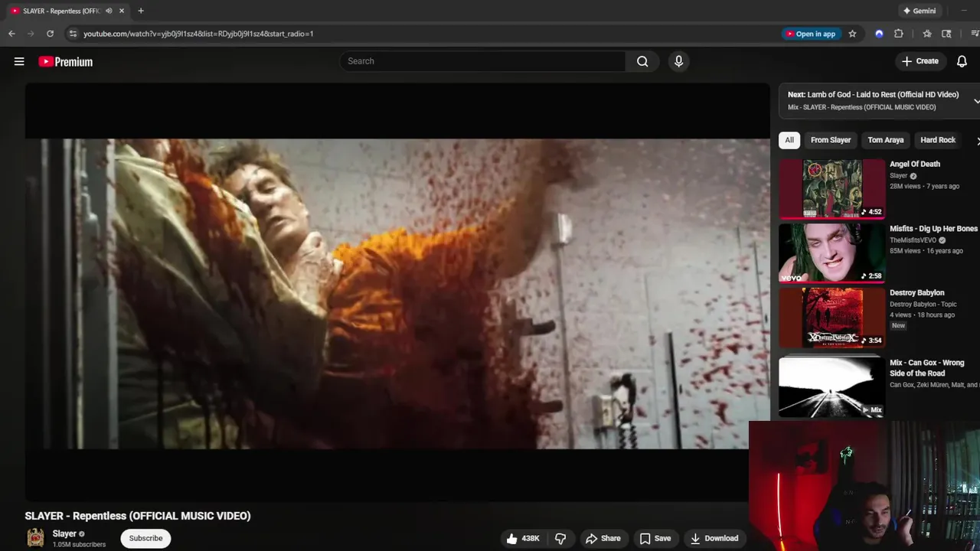Close the SLAYER tab
The image size is (980, 551).
(x=121, y=11)
